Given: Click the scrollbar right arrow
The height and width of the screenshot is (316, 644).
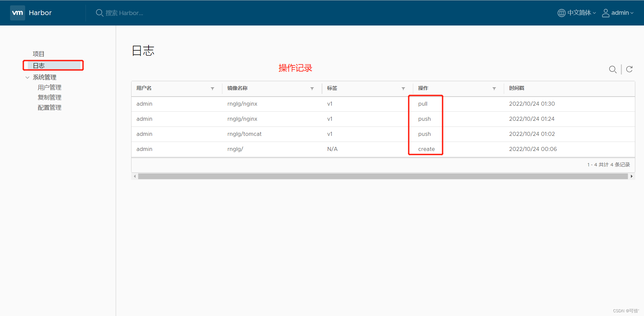Looking at the screenshot, I should pyautogui.click(x=632, y=176).
